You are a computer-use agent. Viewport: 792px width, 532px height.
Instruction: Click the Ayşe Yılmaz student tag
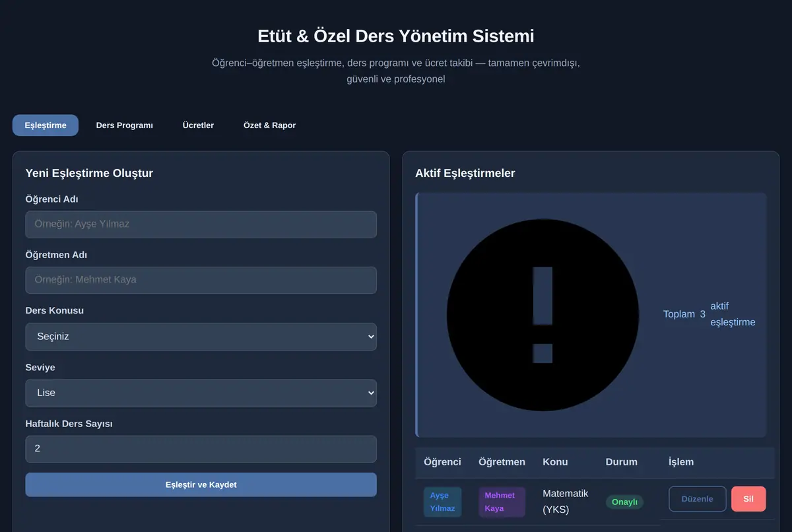[443, 502]
